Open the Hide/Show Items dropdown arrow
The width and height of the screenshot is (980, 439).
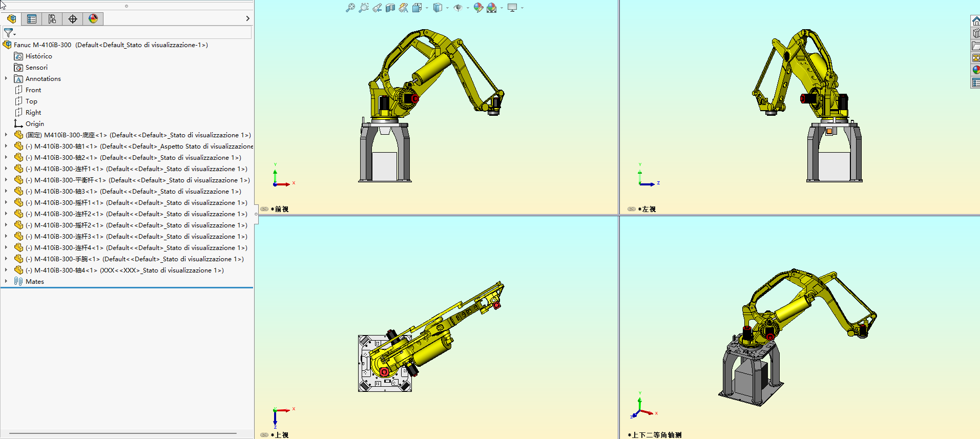(468, 8)
